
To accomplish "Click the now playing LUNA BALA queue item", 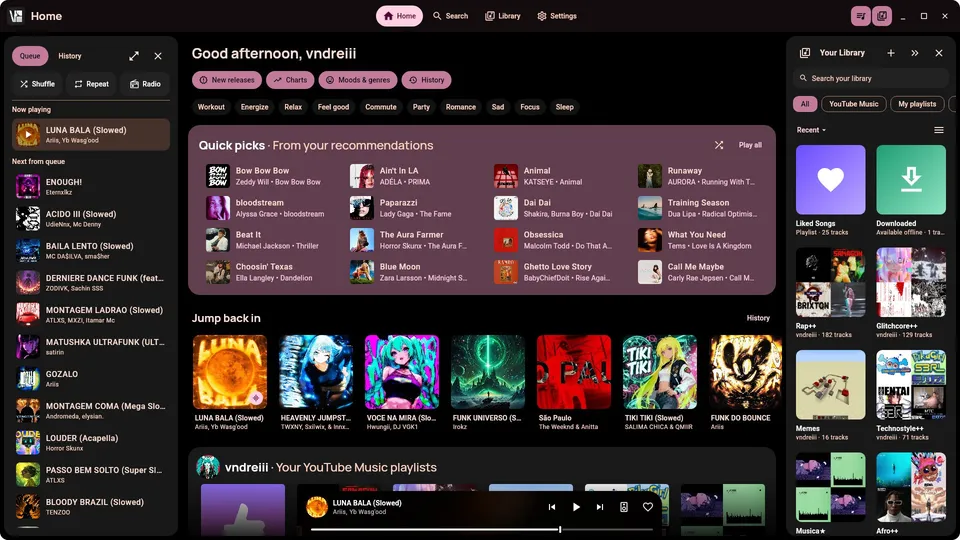I will coord(91,135).
